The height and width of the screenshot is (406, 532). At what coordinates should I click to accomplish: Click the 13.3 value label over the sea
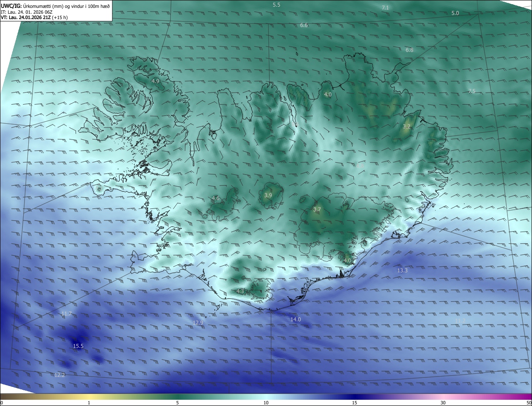pyautogui.click(x=402, y=270)
